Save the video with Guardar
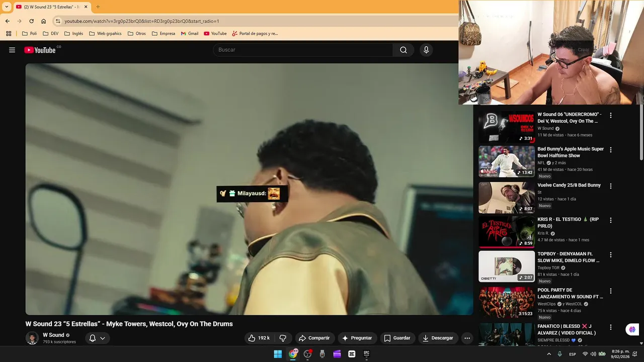 point(397,338)
